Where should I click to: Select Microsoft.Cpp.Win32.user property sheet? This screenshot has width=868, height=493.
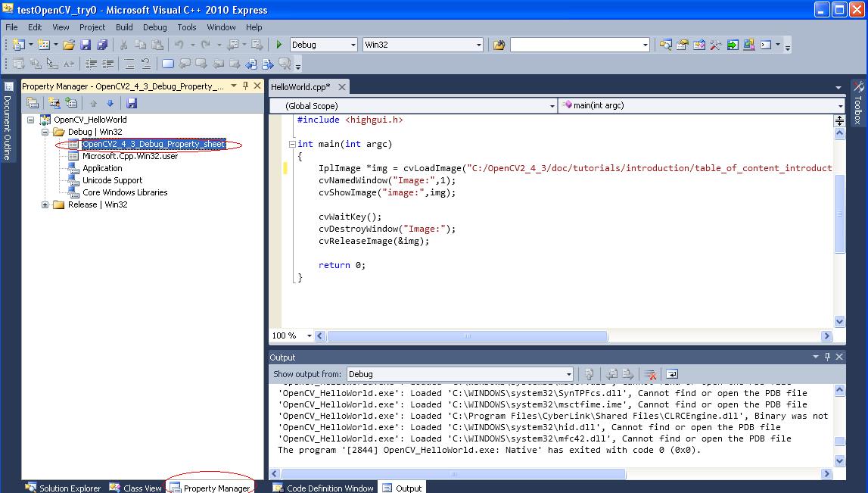click(x=130, y=156)
